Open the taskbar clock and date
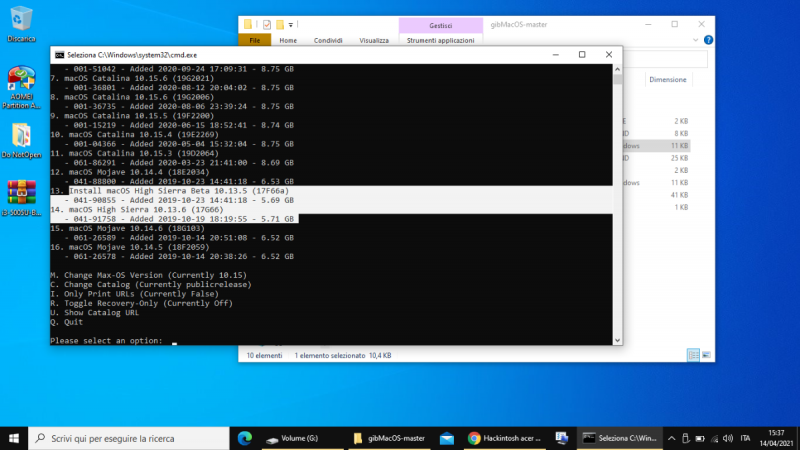 click(x=777, y=438)
